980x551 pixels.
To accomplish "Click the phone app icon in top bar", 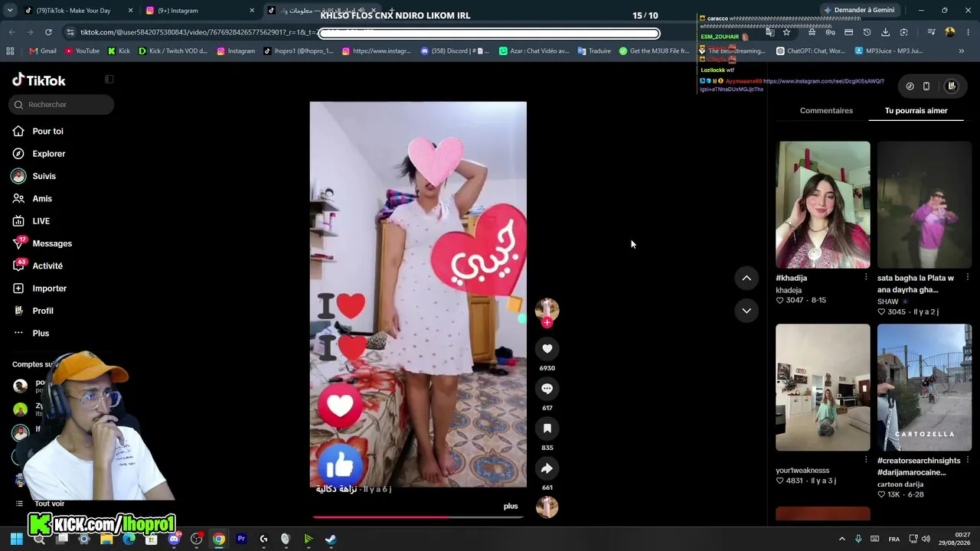I will pyautogui.click(x=926, y=86).
